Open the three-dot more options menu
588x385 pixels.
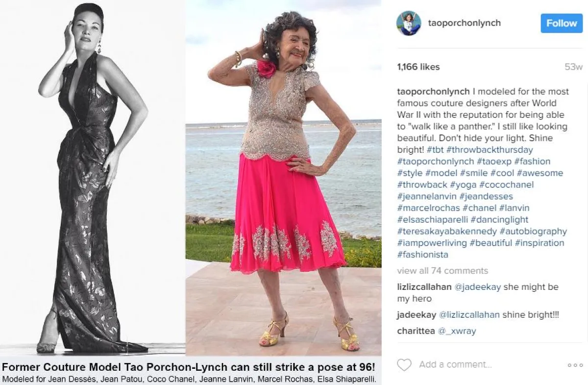[x=575, y=365]
